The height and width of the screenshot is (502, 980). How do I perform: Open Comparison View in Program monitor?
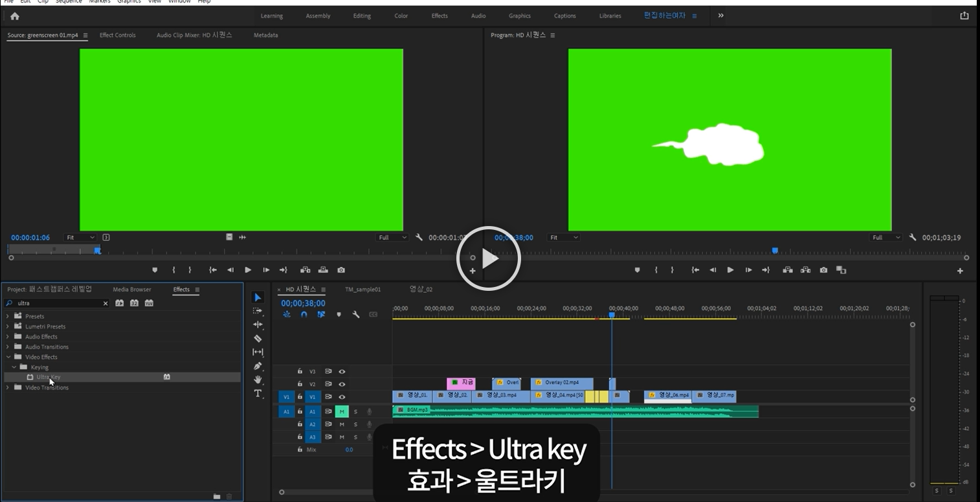pos(841,270)
